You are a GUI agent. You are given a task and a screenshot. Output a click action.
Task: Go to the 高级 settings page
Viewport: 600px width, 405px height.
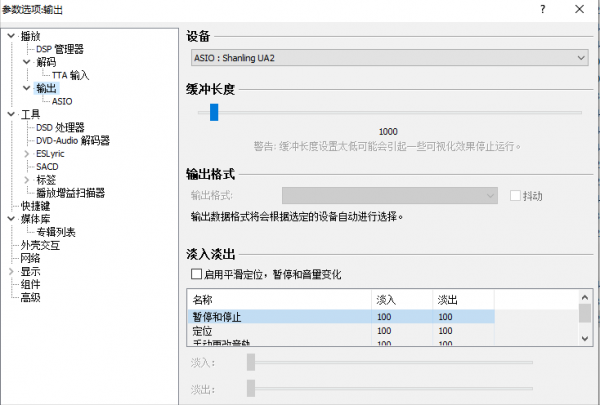coord(30,296)
